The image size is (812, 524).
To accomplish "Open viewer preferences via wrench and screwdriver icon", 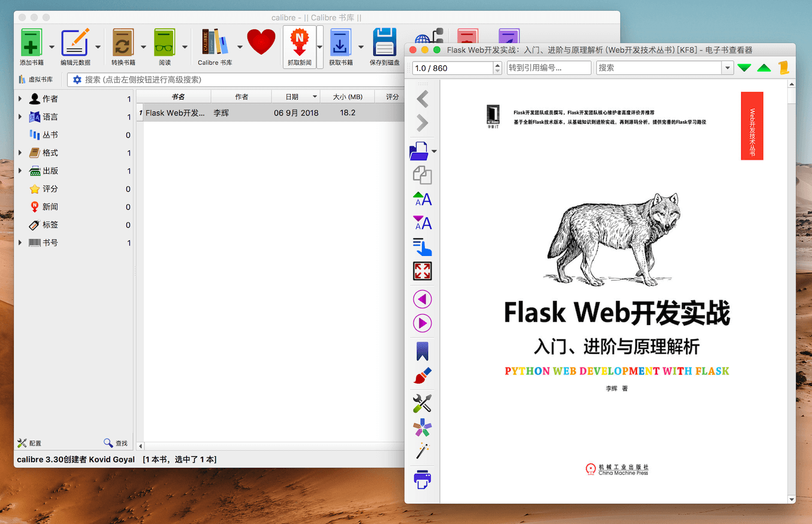I will click(422, 403).
